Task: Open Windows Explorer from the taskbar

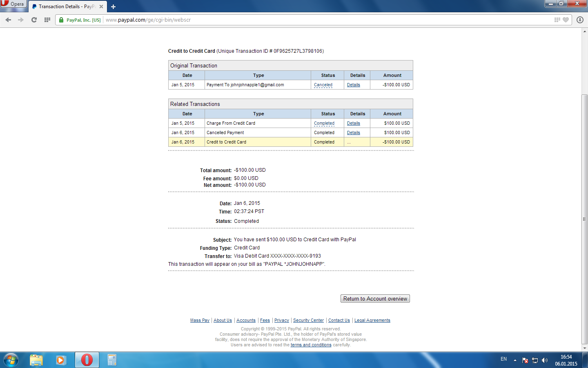Action: (36, 360)
